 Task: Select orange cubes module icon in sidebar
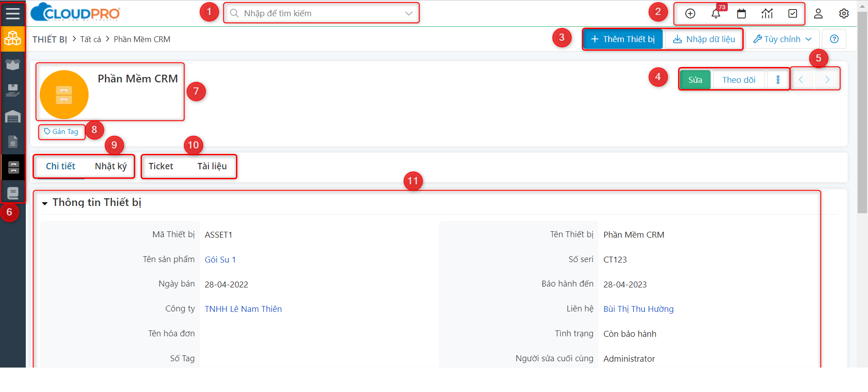(x=13, y=39)
